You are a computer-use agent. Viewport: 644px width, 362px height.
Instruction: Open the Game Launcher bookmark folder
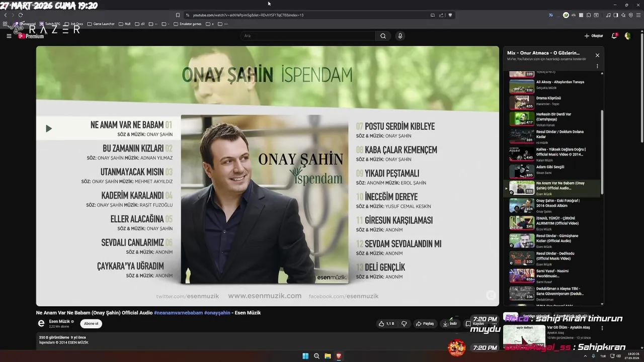point(101,24)
